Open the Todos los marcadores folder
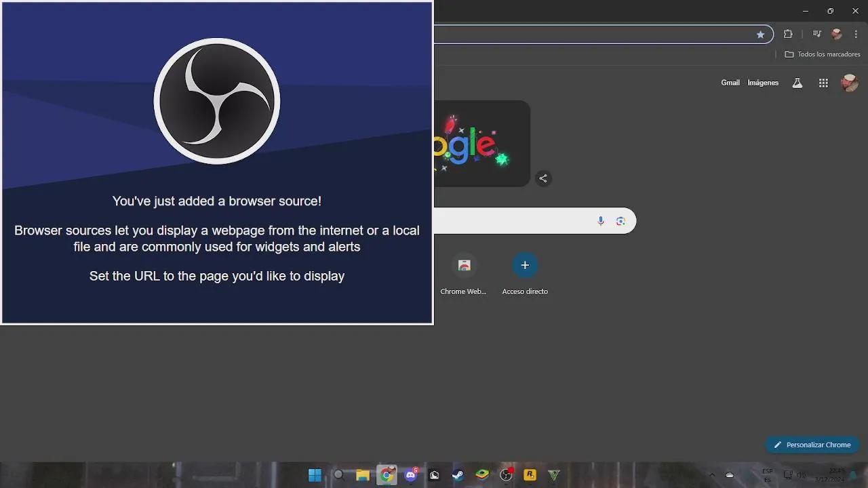This screenshot has width=868, height=488. [x=823, y=54]
